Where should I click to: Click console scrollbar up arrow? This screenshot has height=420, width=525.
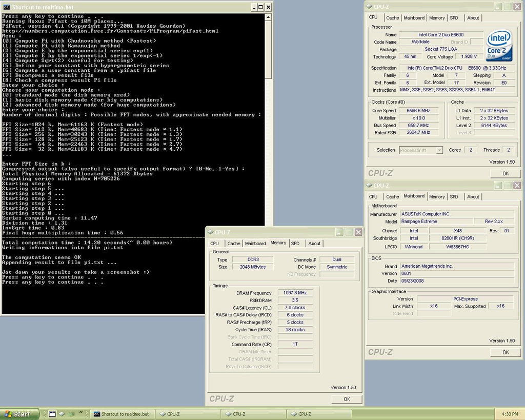click(268, 17)
